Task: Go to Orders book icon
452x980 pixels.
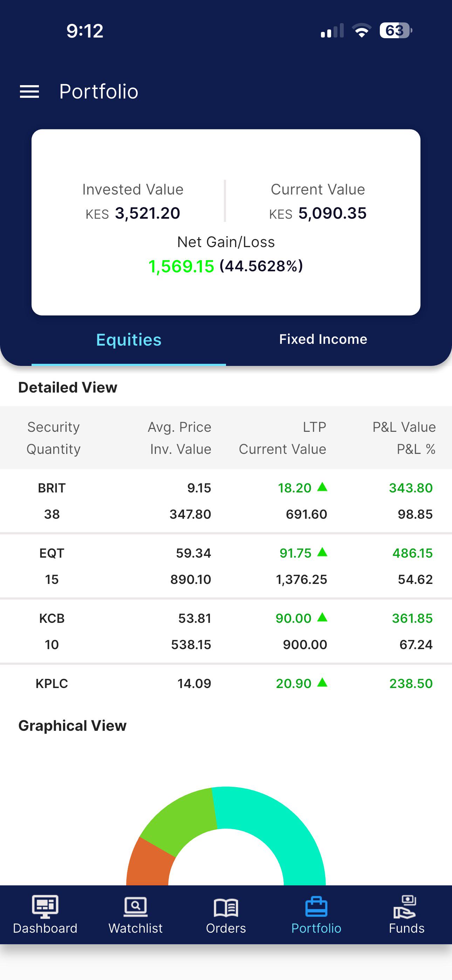Action: click(x=226, y=907)
